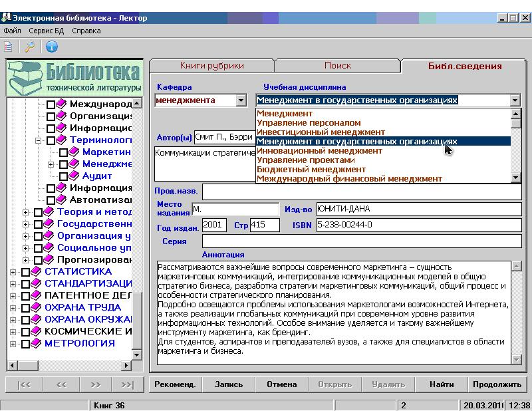Expand the ОХРАНА ОКРУЖА tree node
Image resolution: width=532 pixels, height=411 pixels.
pos(13,320)
